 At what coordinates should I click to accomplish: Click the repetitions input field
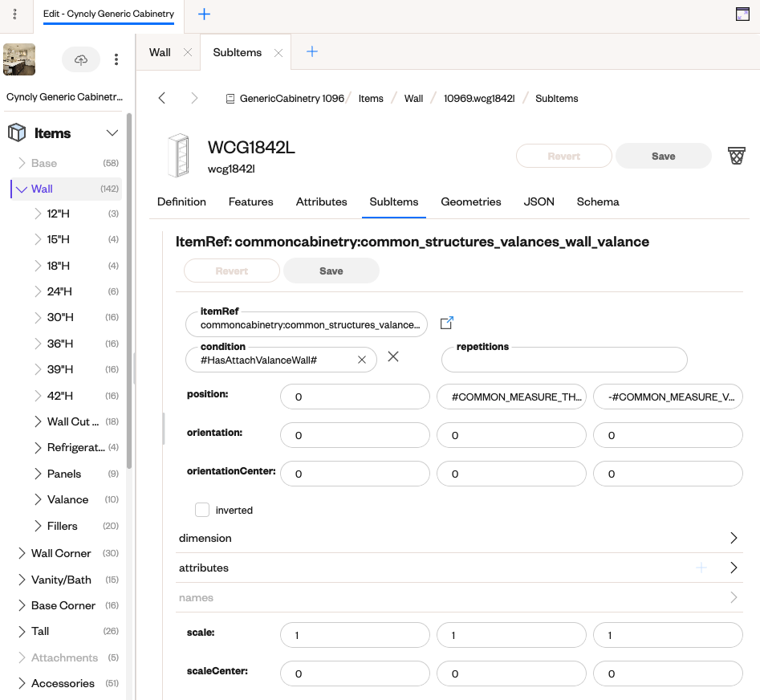click(564, 360)
